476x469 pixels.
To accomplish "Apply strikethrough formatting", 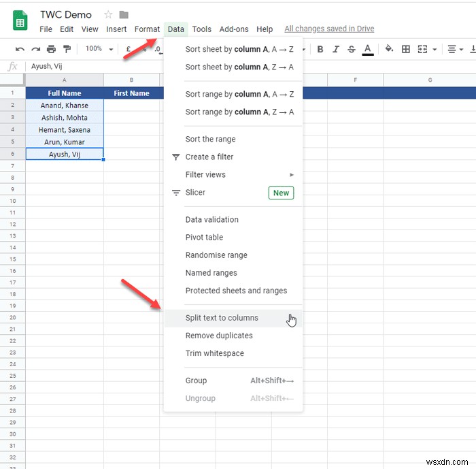I will click(x=352, y=49).
